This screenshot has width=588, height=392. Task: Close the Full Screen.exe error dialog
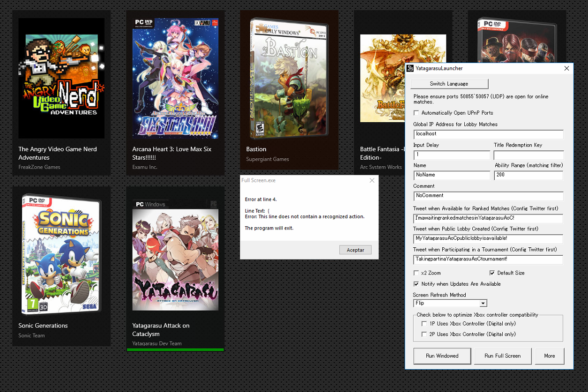coord(372,180)
